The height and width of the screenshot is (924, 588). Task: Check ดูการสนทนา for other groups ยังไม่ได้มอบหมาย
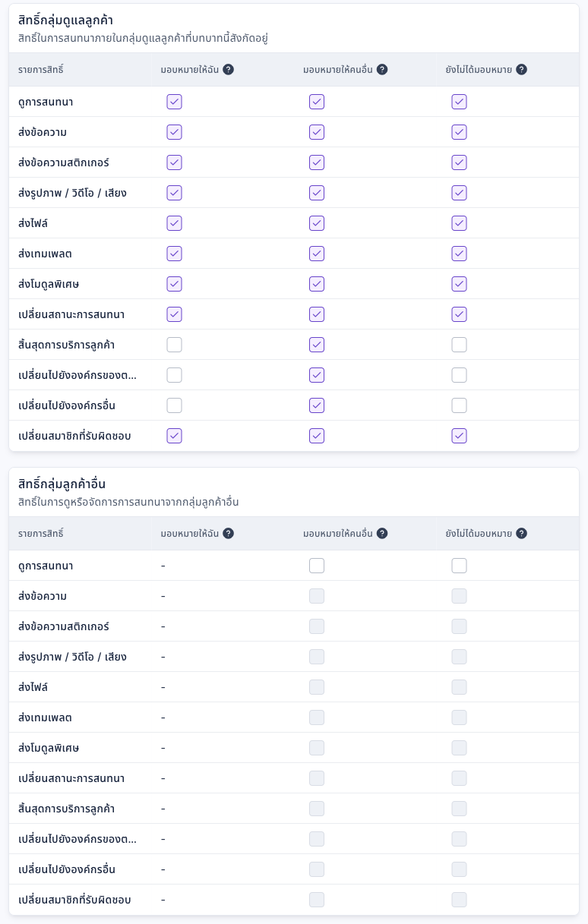click(x=459, y=566)
